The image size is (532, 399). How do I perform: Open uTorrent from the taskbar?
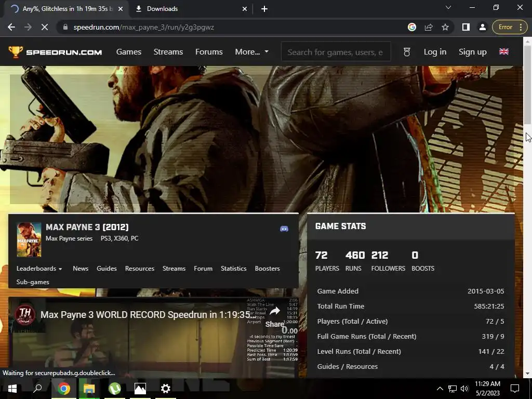(x=115, y=389)
